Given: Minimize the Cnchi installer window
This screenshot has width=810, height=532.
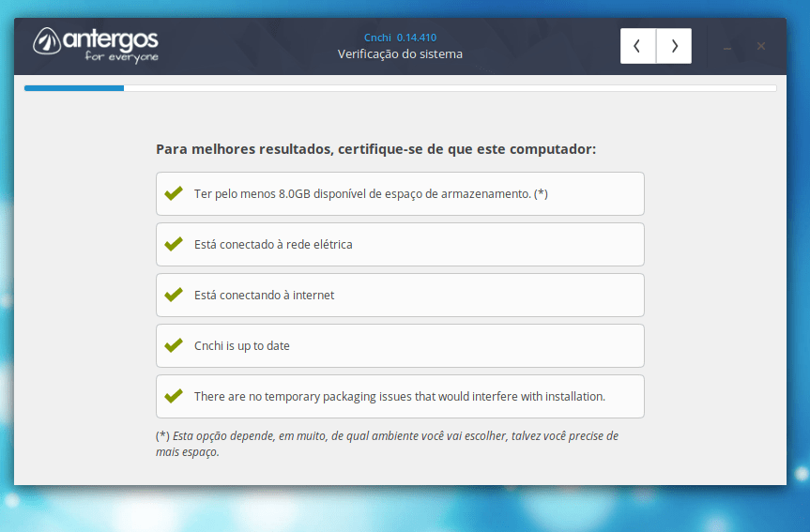Looking at the screenshot, I should [727, 47].
